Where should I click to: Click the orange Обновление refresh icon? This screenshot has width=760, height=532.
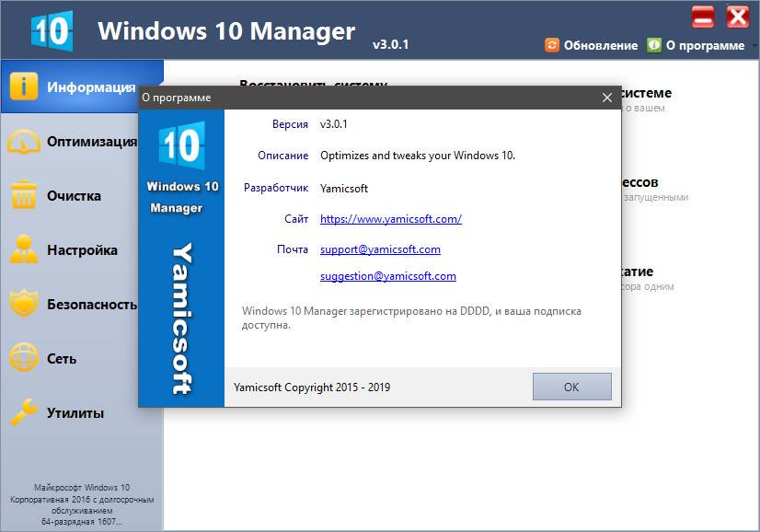pos(551,45)
